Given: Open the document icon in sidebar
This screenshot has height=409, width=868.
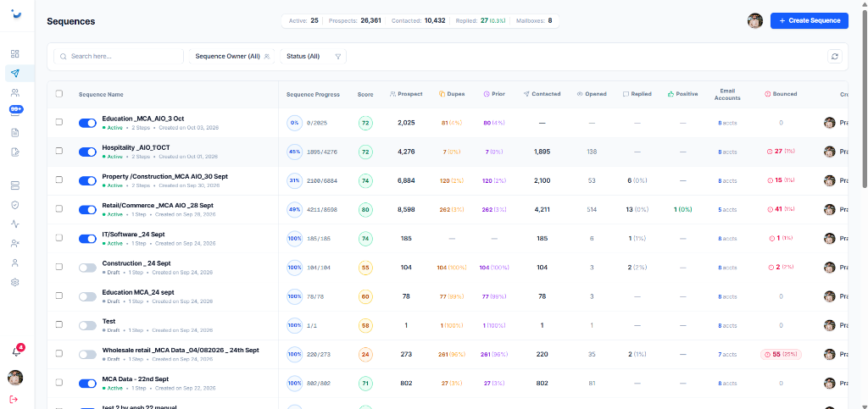Looking at the screenshot, I should (15, 132).
